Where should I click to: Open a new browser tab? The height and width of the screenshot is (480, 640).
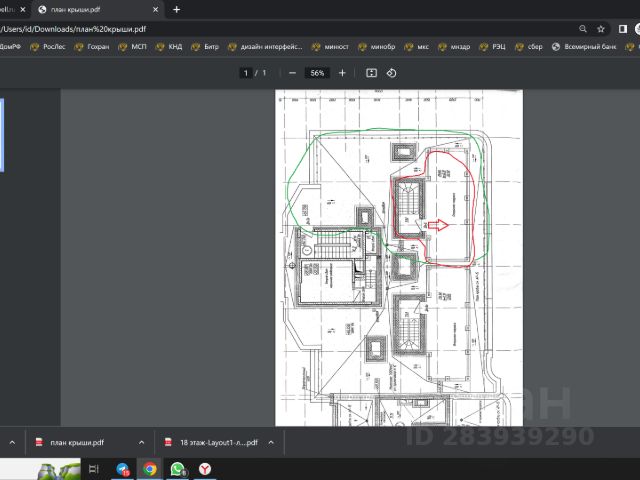[177, 9]
